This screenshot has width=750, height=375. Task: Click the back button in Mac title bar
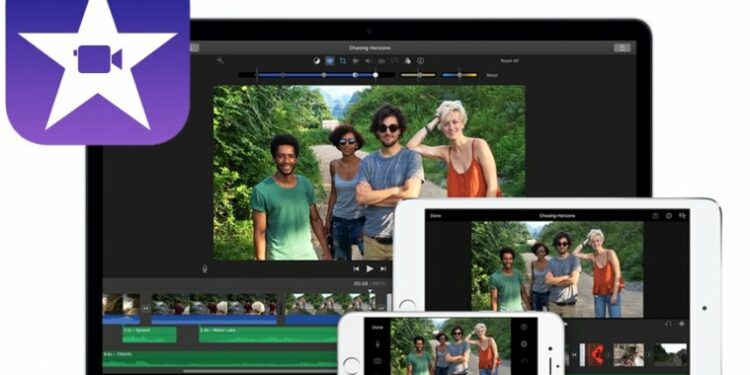pyautogui.click(x=193, y=48)
